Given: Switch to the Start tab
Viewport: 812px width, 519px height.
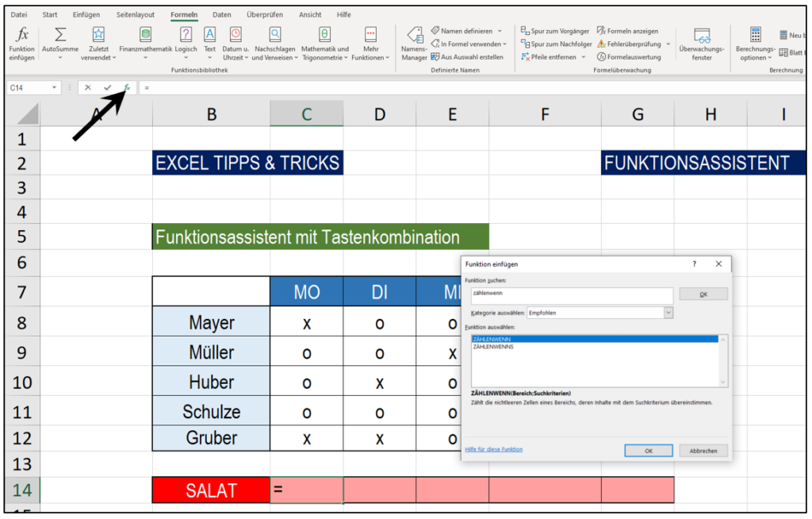Looking at the screenshot, I should 50,14.
